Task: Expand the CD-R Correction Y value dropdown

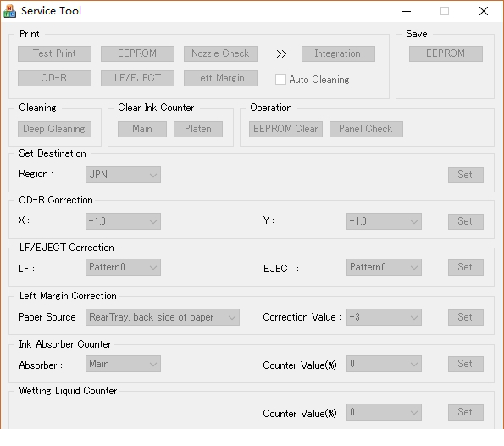Action: coord(384,221)
